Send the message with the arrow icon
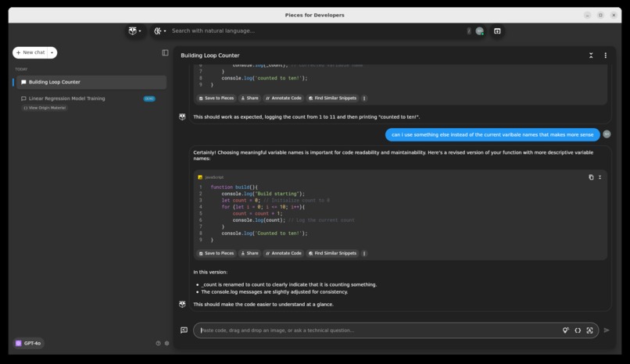 607,330
